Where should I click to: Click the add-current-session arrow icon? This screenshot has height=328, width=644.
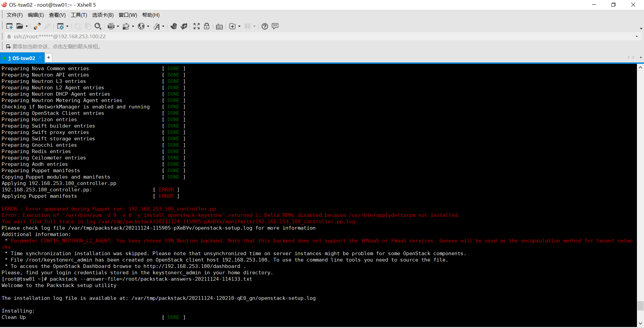pos(8,47)
